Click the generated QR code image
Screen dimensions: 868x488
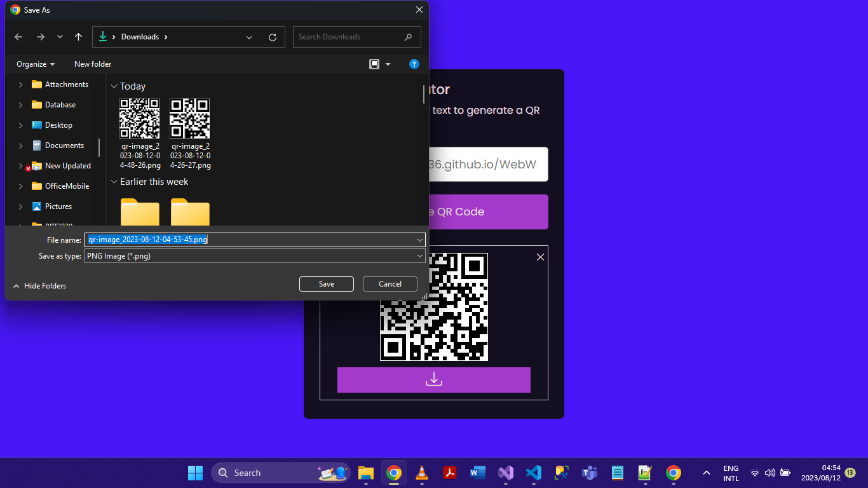point(434,307)
